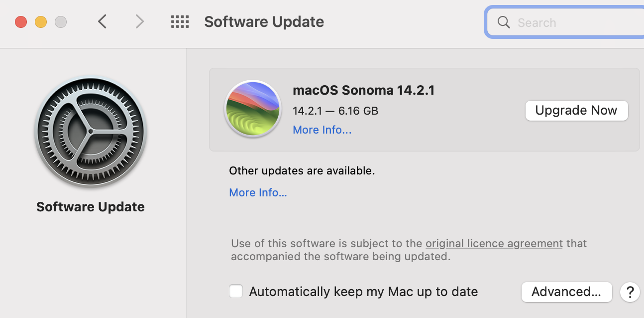This screenshot has height=318, width=644.
Task: Minimize the window with the yellow button
Action: [x=41, y=22]
